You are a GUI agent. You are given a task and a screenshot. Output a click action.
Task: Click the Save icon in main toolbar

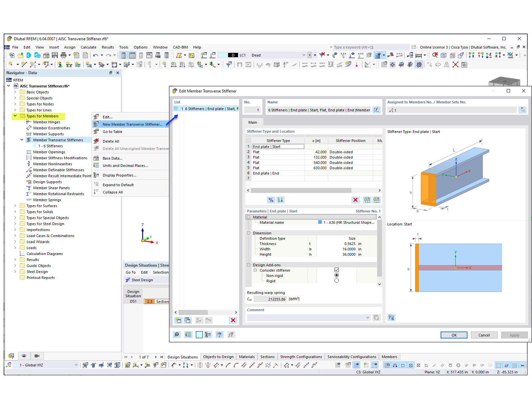(55, 55)
